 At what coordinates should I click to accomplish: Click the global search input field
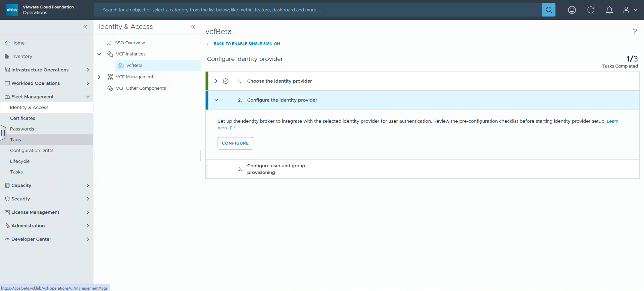click(318, 10)
